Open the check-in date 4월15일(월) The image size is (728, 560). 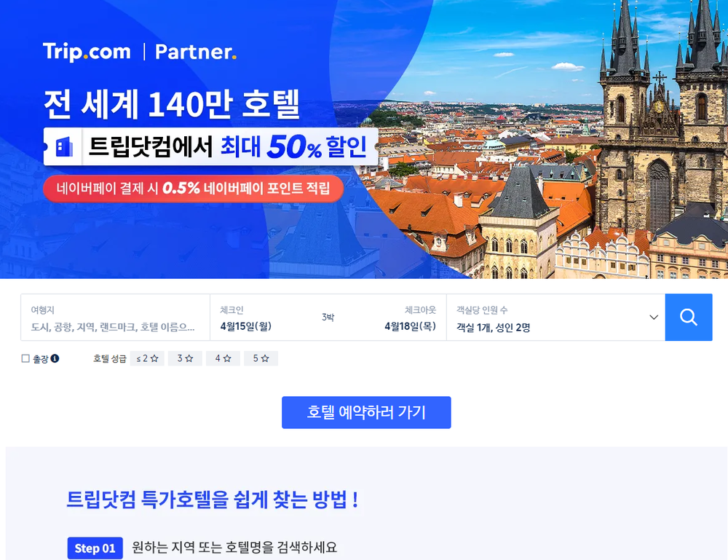point(245,326)
